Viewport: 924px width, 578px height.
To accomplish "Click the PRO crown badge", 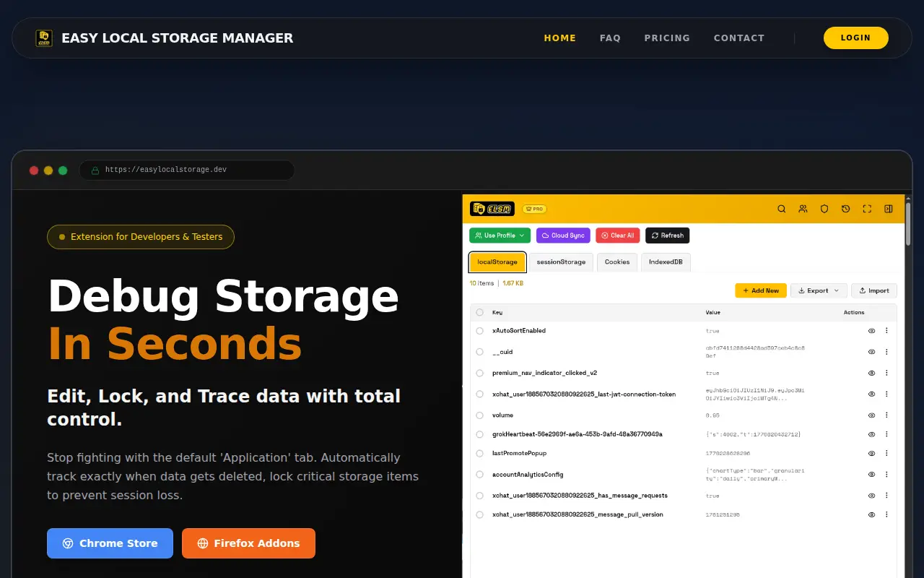I will 534,209.
